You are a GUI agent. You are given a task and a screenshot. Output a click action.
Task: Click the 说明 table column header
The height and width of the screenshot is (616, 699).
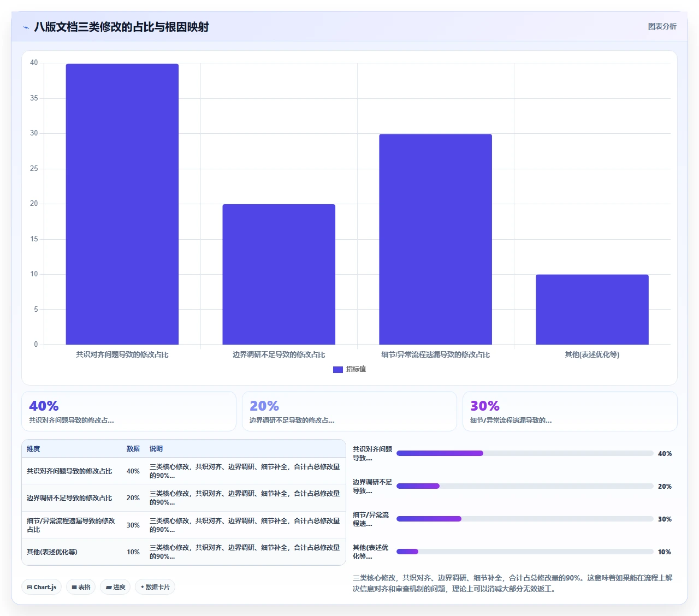156,449
